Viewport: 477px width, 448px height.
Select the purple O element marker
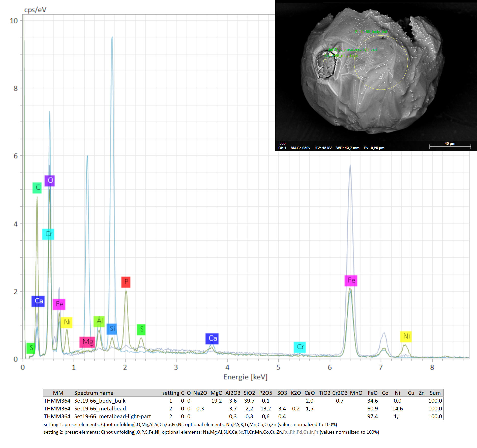[x=50, y=181]
